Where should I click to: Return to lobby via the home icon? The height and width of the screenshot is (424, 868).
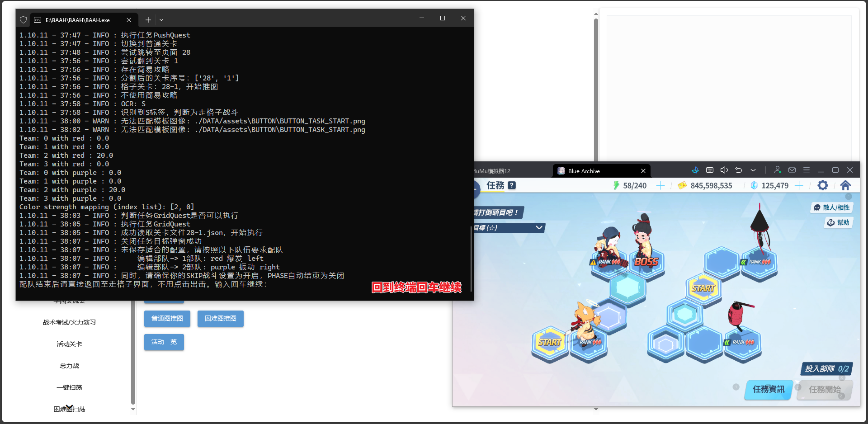click(846, 185)
